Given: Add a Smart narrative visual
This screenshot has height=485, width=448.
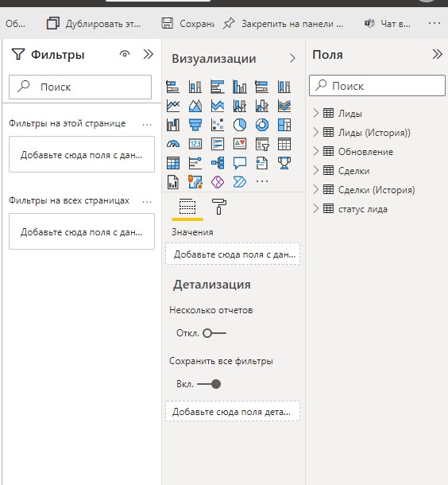Looking at the screenshot, I should tap(262, 163).
